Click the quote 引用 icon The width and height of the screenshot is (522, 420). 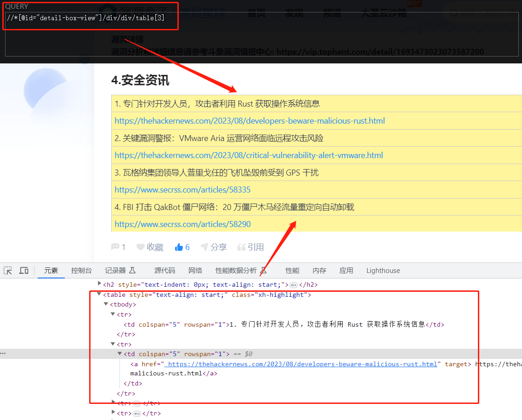[241, 247]
